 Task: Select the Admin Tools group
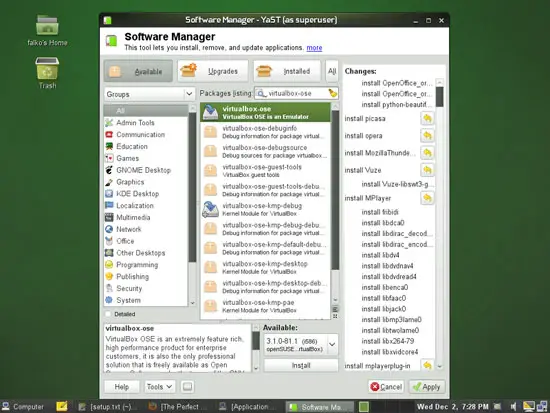click(146, 122)
